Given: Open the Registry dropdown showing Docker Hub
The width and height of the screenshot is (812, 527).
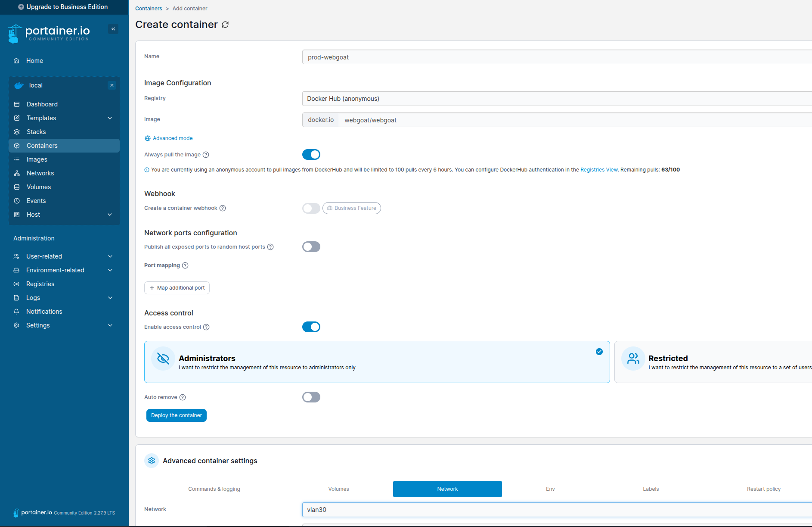Looking at the screenshot, I should point(555,98).
